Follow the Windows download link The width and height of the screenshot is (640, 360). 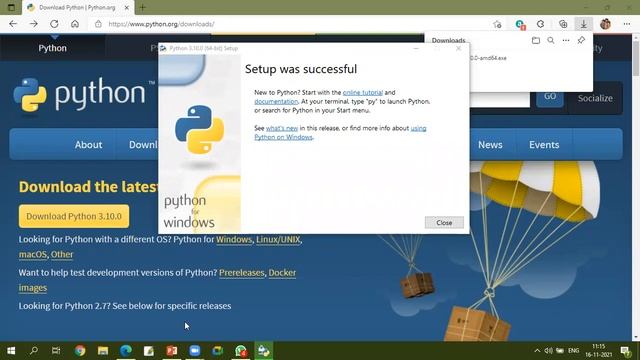[234, 240]
